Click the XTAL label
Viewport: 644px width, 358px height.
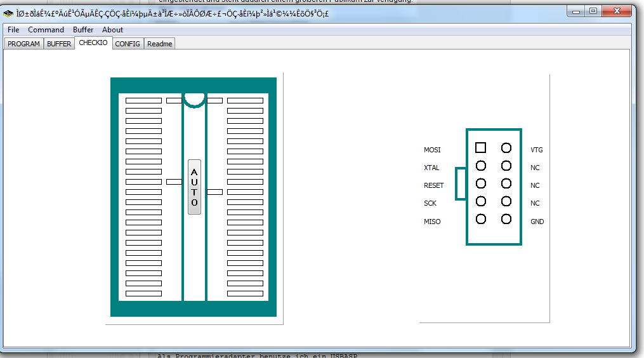[431, 168]
